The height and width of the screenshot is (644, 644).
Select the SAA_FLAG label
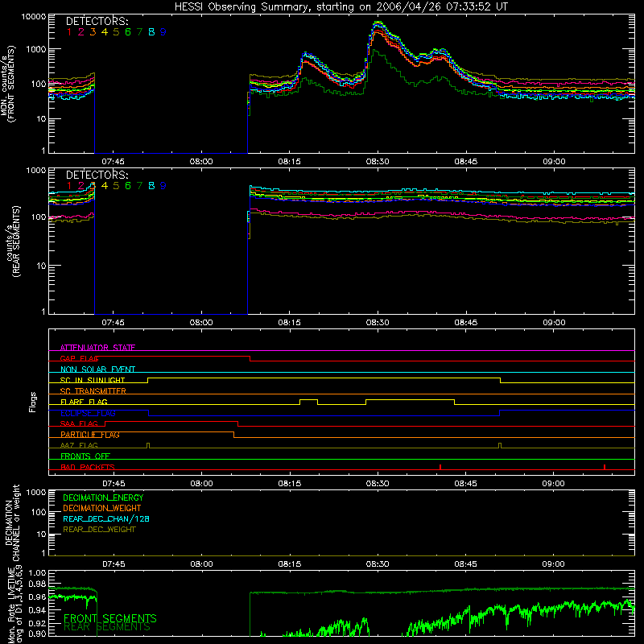[x=79, y=423]
